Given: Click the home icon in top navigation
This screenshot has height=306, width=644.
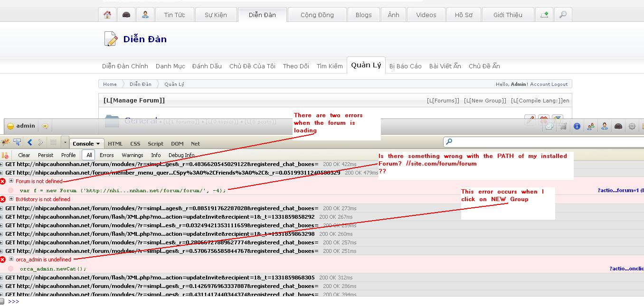Looking at the screenshot, I should [107, 15].
